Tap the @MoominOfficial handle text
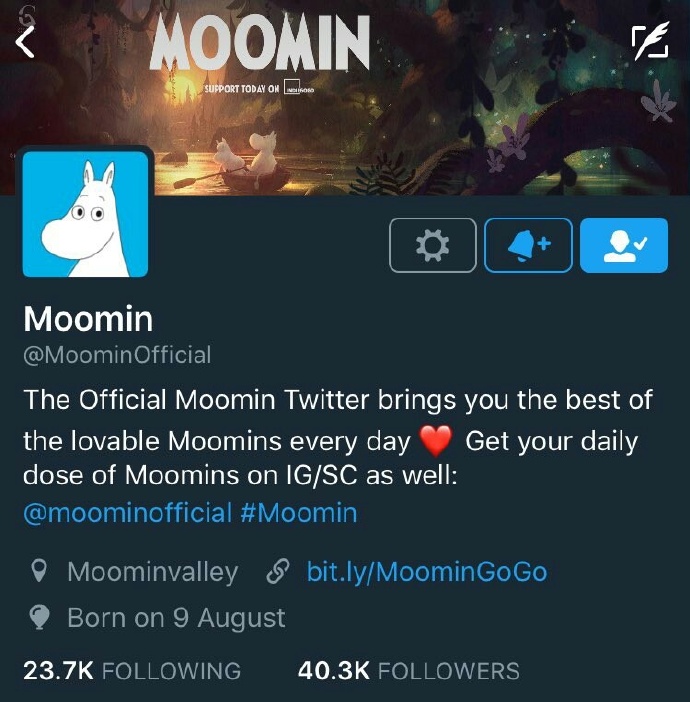690x702 pixels. tap(117, 355)
